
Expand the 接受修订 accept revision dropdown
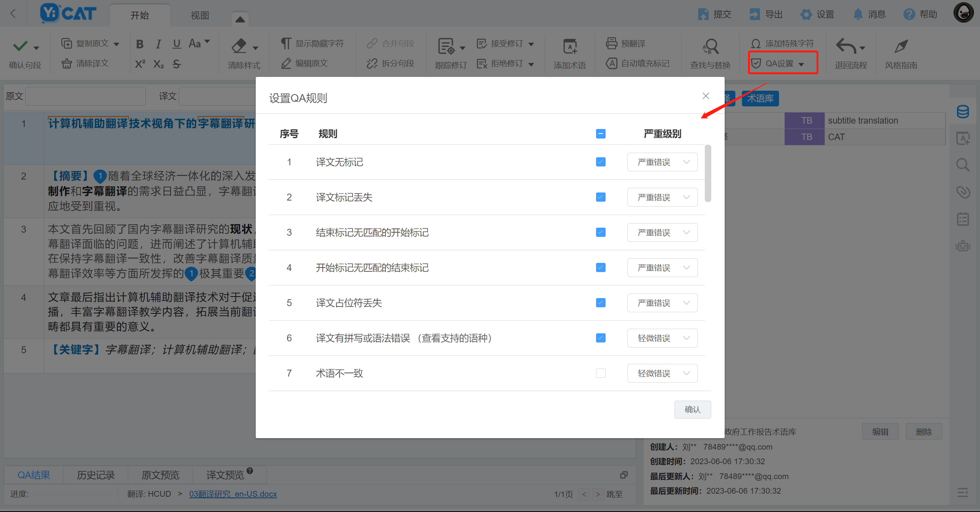tap(532, 43)
